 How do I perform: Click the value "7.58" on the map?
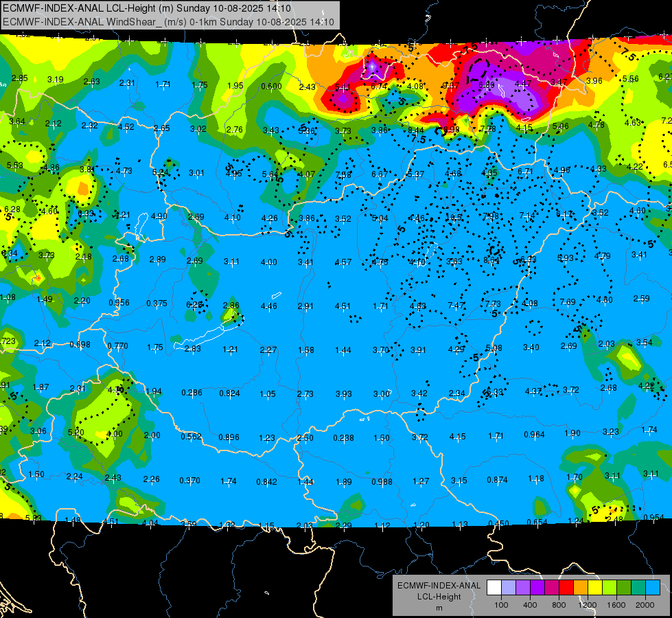click(x=343, y=174)
